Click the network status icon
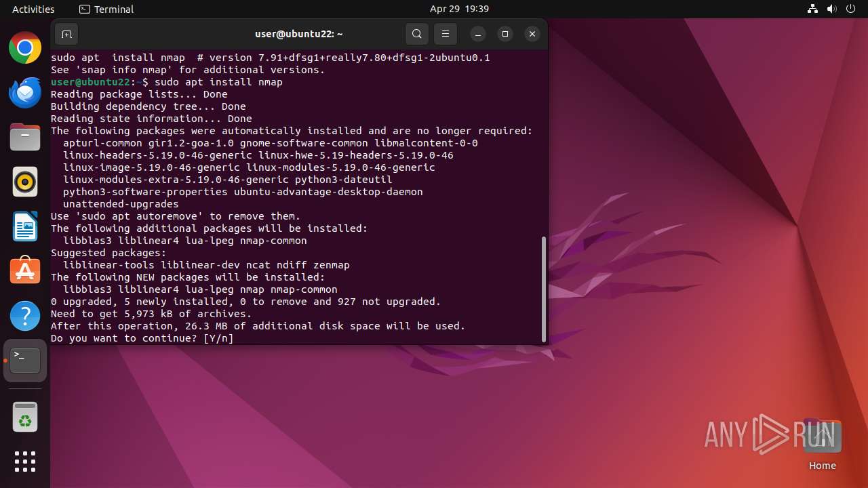 [x=812, y=9]
